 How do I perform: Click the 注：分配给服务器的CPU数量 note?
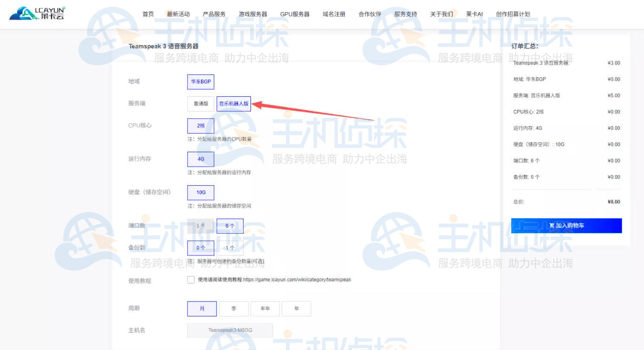click(219, 139)
